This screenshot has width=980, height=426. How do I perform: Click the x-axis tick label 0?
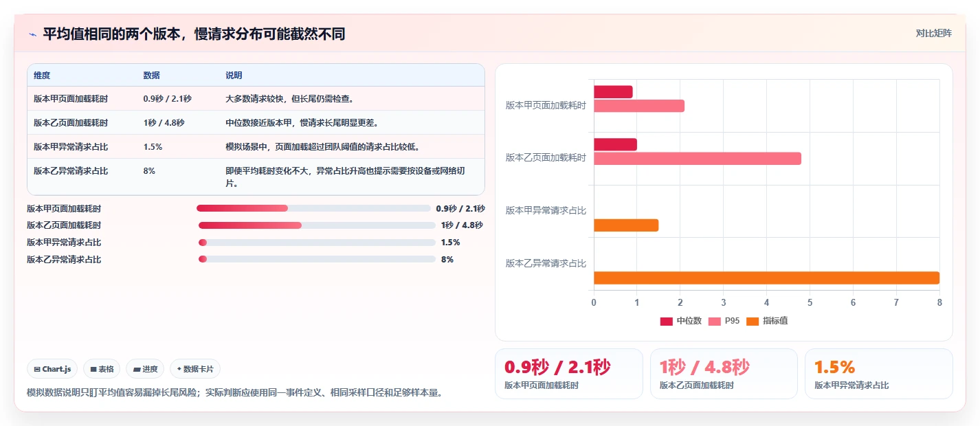click(x=594, y=302)
